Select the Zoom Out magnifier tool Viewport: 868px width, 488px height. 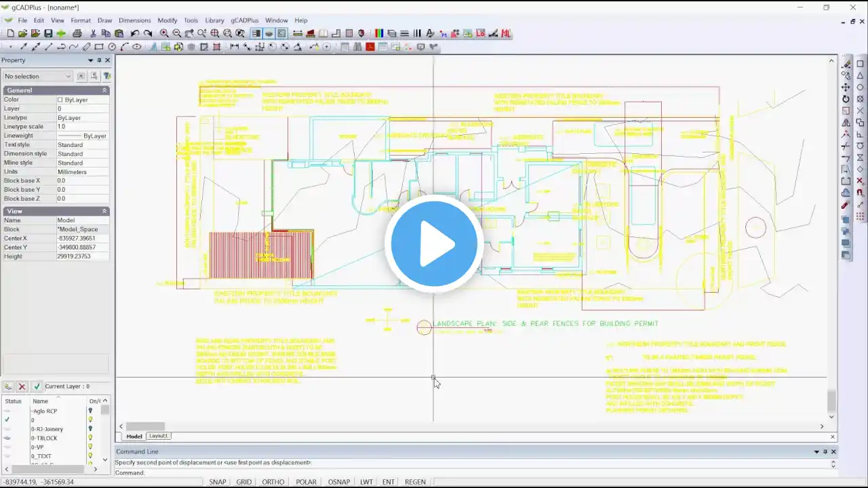[x=177, y=33]
